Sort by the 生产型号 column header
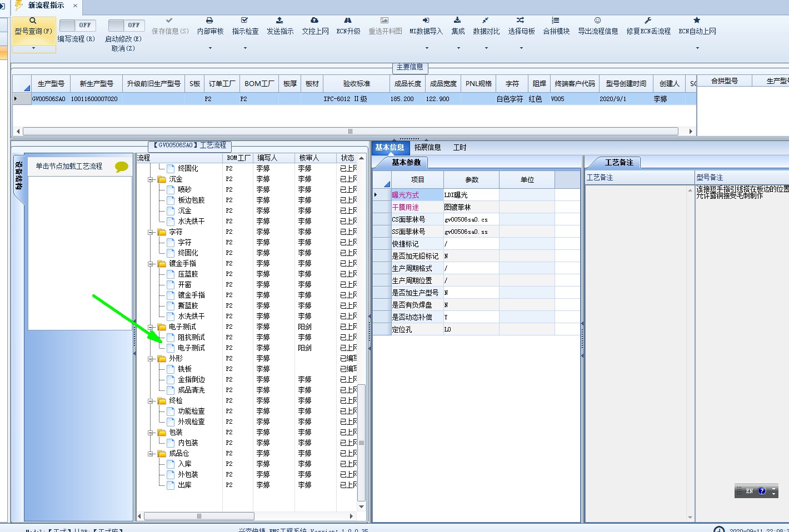Image resolution: width=789 pixels, height=532 pixels. (x=51, y=84)
